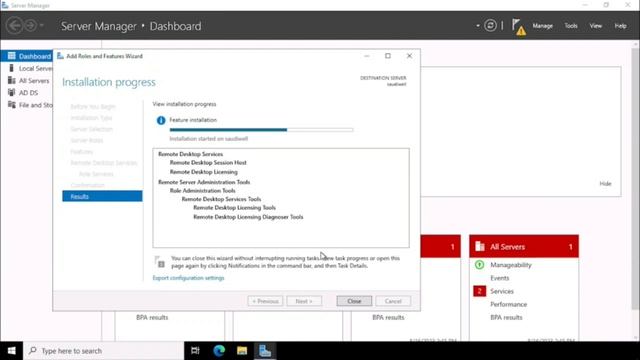Click the Cancel button in wizard
Screen dimensions: 640x360
point(393,301)
